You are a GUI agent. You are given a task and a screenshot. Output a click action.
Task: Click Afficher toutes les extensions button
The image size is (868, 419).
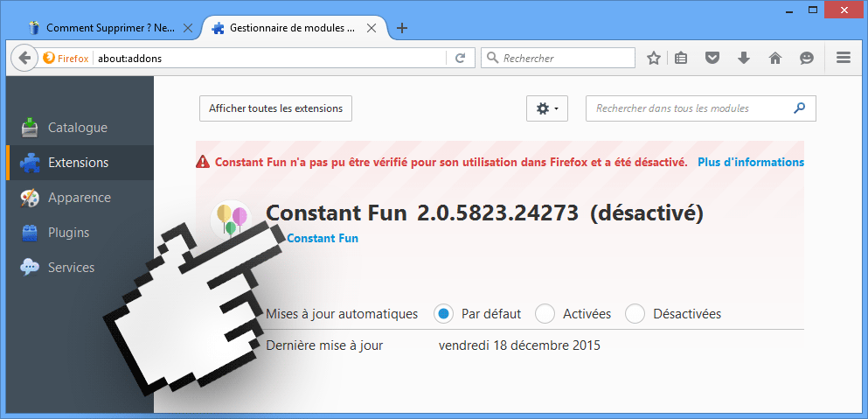[x=275, y=108]
